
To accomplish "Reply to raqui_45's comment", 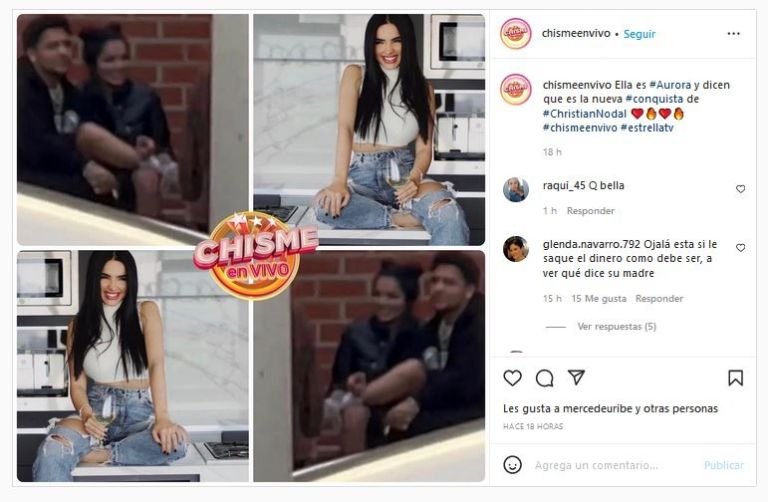I will (x=590, y=211).
